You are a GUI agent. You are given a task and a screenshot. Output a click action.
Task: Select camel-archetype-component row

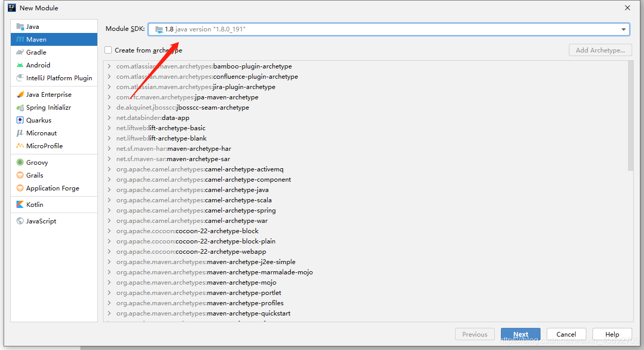(x=368, y=180)
